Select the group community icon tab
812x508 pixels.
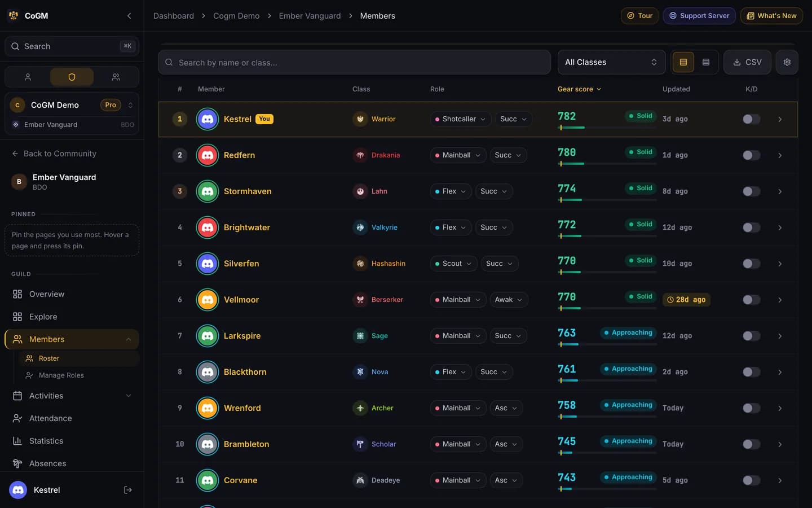[x=116, y=77]
